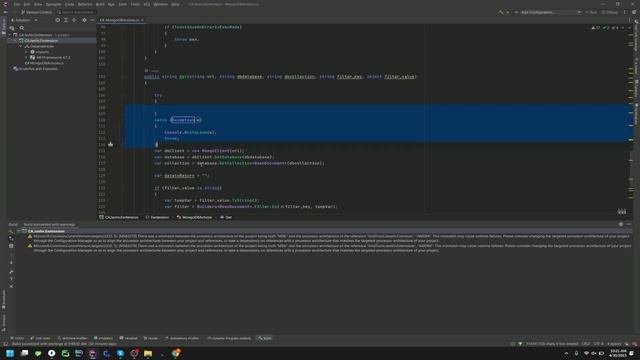Click the Version Control button

coord(37,12)
